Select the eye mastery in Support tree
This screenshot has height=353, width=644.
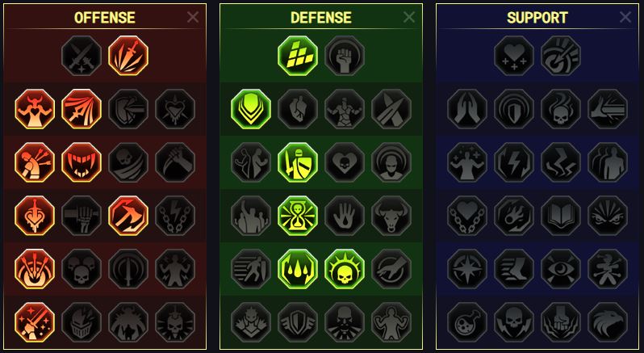pyautogui.click(x=561, y=269)
